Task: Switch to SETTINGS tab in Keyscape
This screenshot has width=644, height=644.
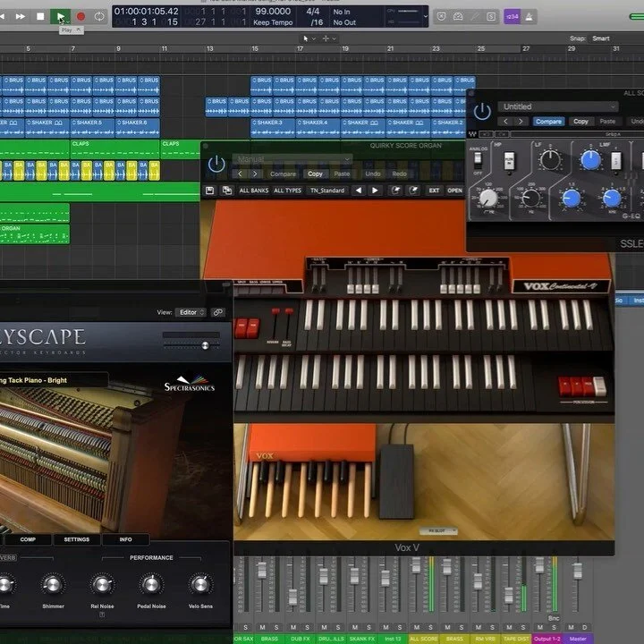Action: [76, 539]
